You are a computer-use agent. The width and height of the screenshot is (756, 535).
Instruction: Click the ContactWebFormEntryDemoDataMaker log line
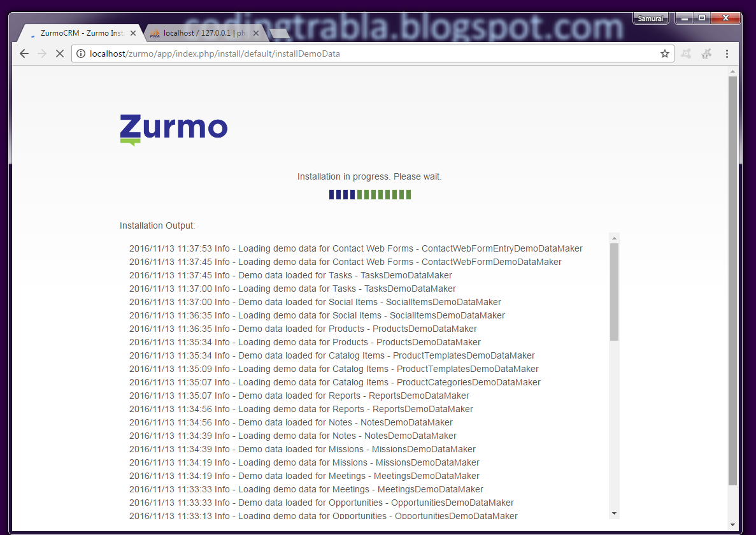(x=356, y=248)
